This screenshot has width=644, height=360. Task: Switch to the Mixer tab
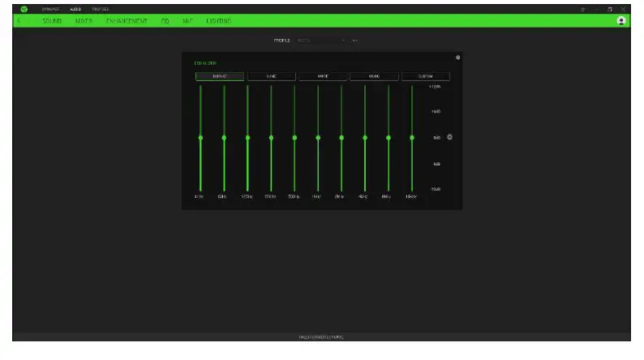[84, 21]
